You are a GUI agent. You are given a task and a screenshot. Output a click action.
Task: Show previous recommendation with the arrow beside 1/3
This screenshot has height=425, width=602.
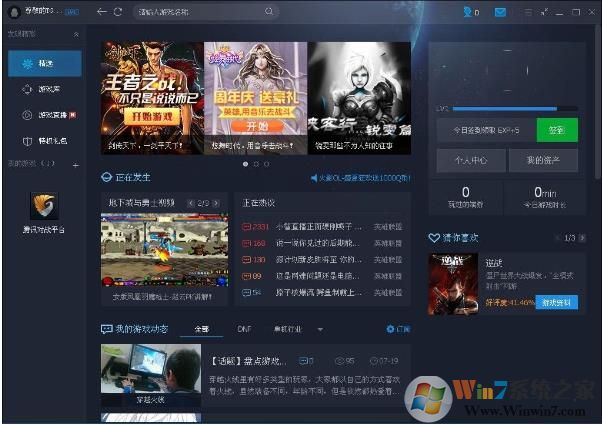(x=557, y=238)
